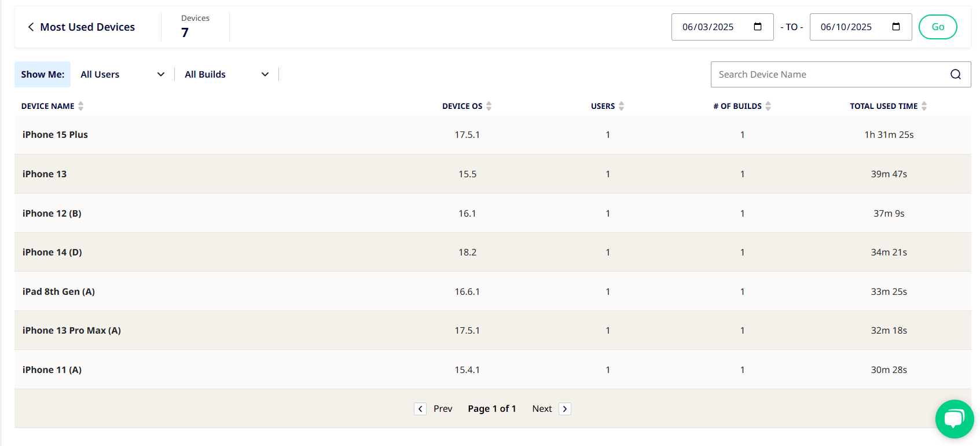
Task: Select the iPhone 11 (A) device name
Action: pos(52,370)
